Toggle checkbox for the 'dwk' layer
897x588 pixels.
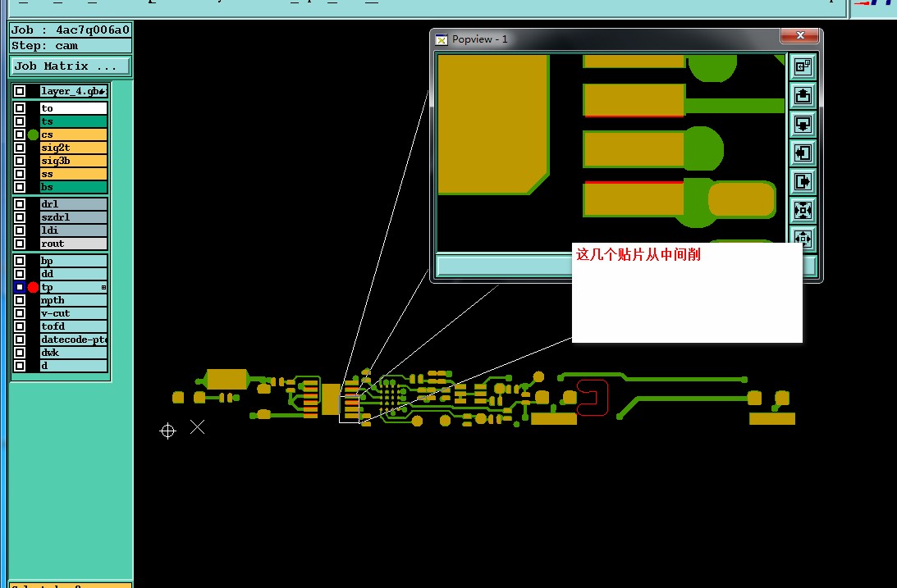tap(20, 353)
